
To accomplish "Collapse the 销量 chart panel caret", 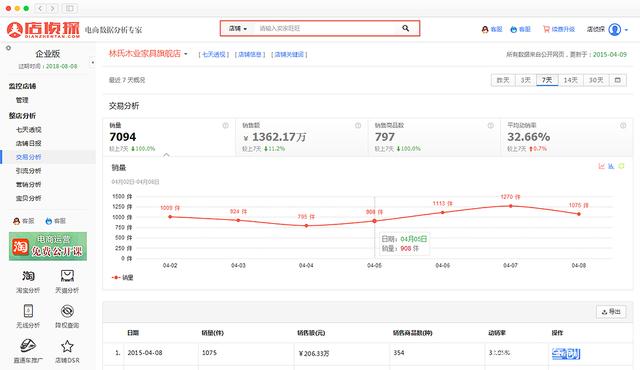I will click(x=166, y=155).
